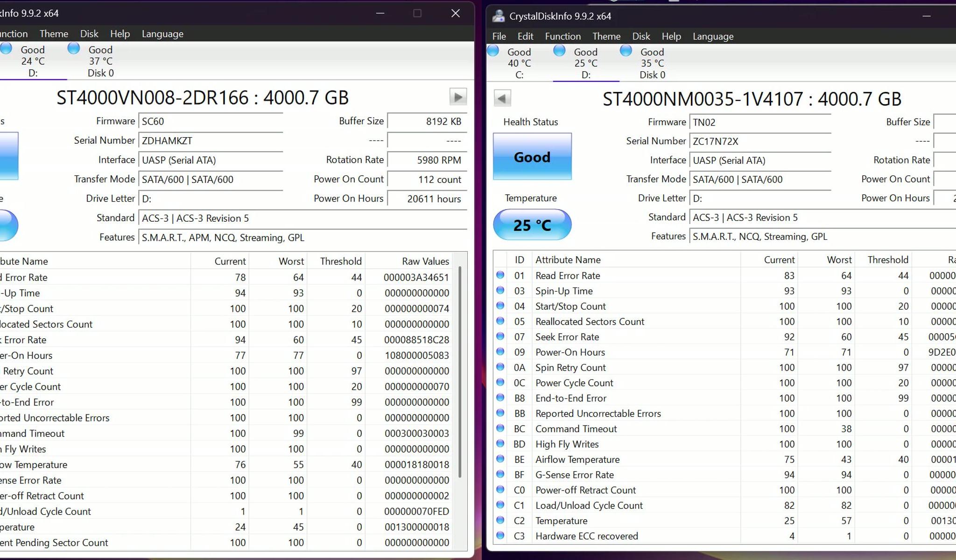
Task: Click status orb for Power-On Hours row, right window
Action: point(500,351)
